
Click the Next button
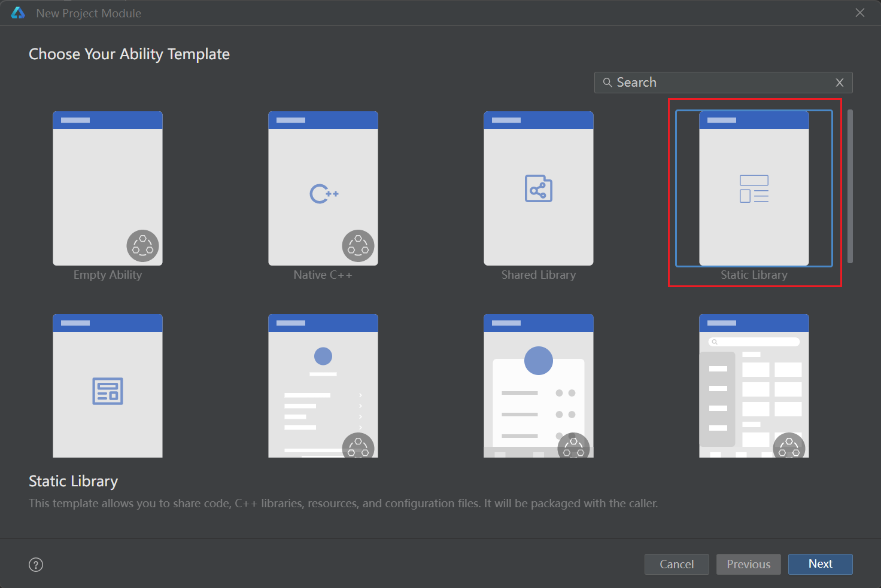click(x=821, y=564)
